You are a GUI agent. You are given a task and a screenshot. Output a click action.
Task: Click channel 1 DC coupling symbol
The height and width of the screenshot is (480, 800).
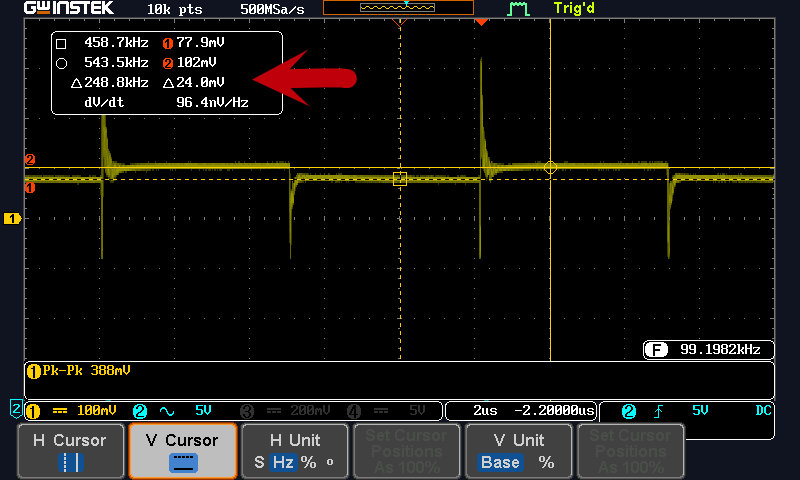point(60,411)
